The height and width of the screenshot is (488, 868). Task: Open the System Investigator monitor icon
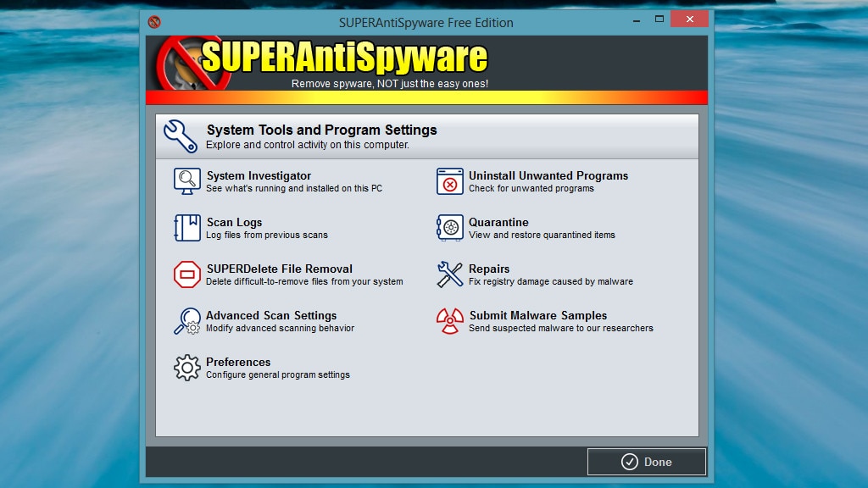(x=187, y=181)
